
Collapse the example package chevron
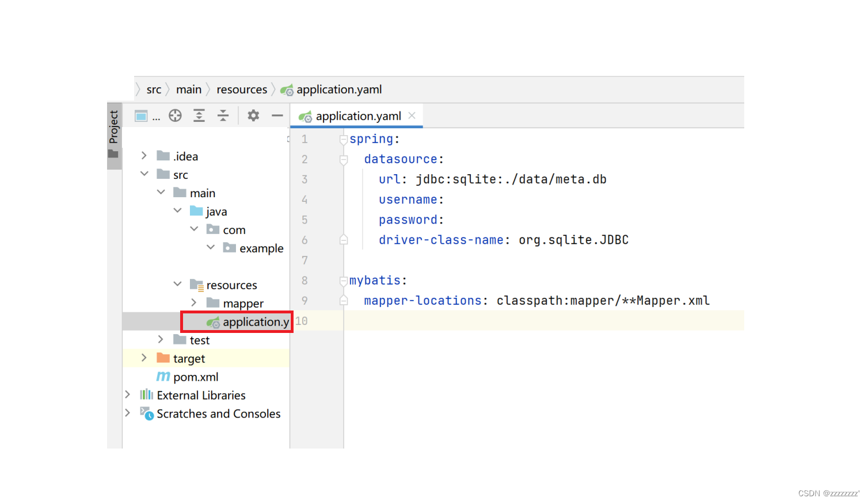tap(211, 248)
